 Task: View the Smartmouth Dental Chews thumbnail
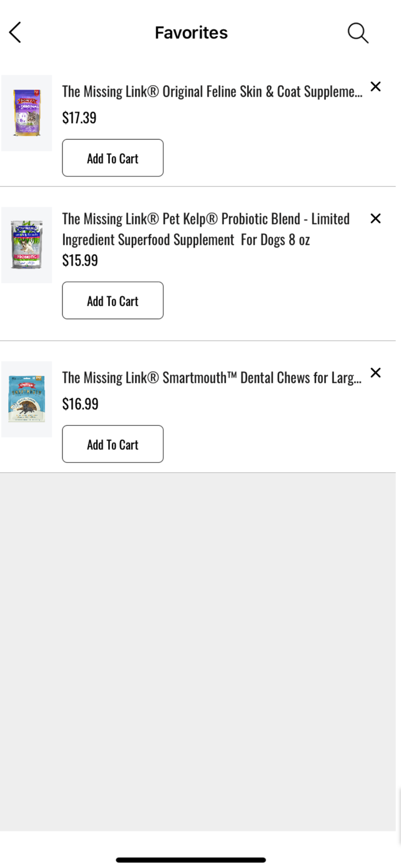[27, 399]
